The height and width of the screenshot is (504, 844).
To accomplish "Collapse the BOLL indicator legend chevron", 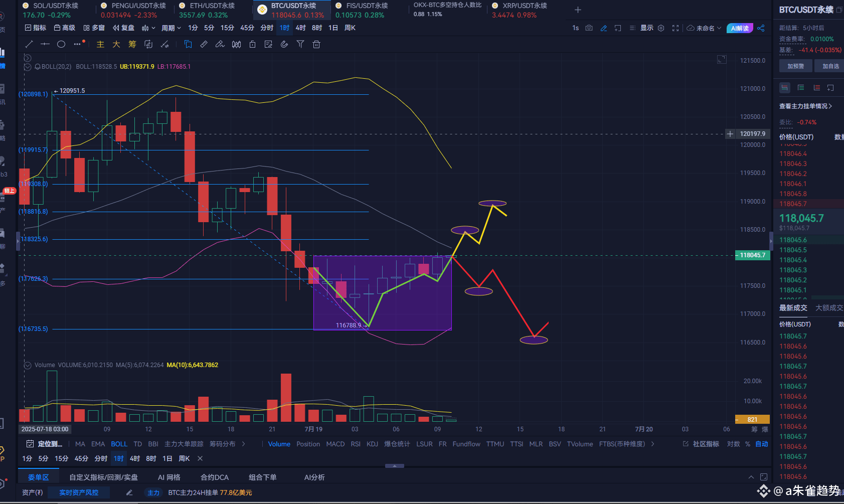I will tap(28, 67).
